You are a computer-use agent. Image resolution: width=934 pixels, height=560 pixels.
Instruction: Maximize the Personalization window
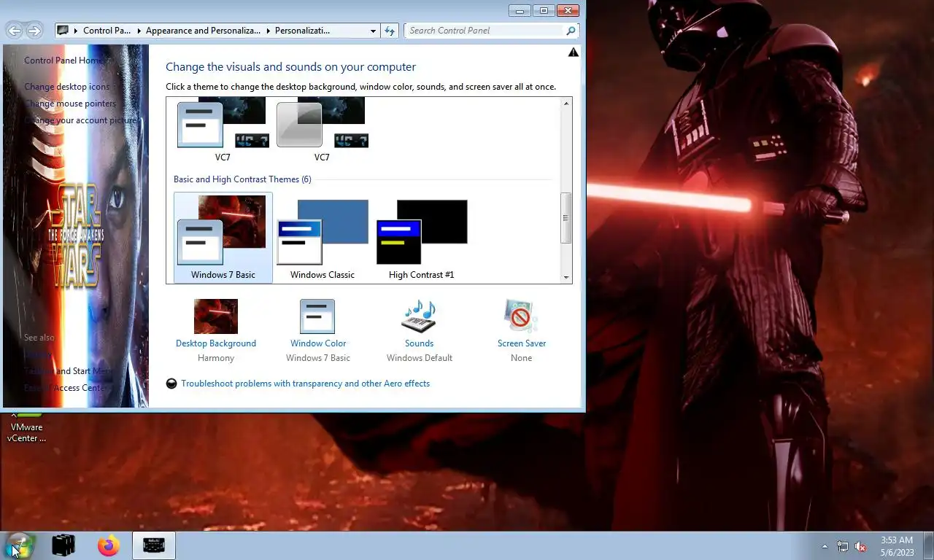click(x=544, y=10)
